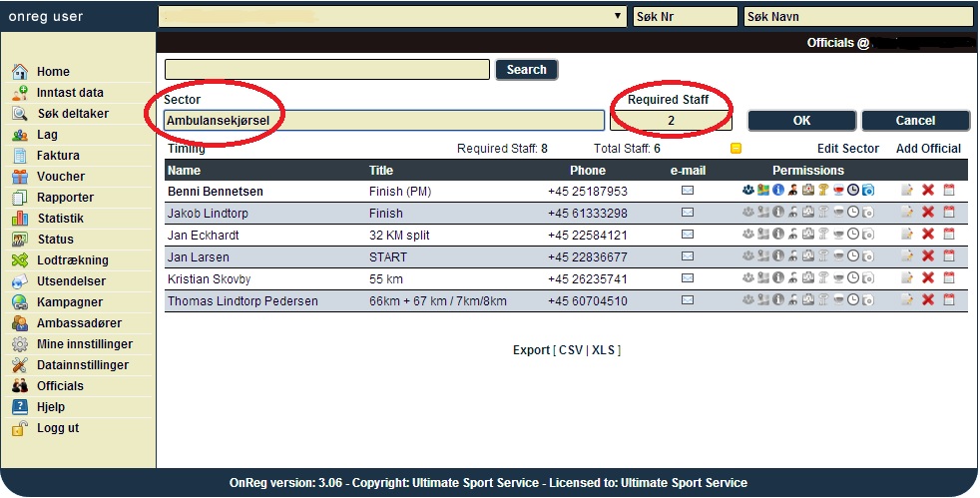Edit Thomas Lindtorp Pedersen's entry icon
The height and width of the screenshot is (498, 980).
coord(907,299)
